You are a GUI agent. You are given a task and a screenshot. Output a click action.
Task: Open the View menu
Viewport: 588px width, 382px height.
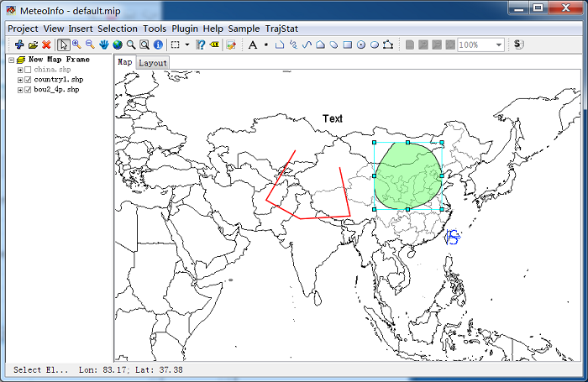click(x=54, y=29)
